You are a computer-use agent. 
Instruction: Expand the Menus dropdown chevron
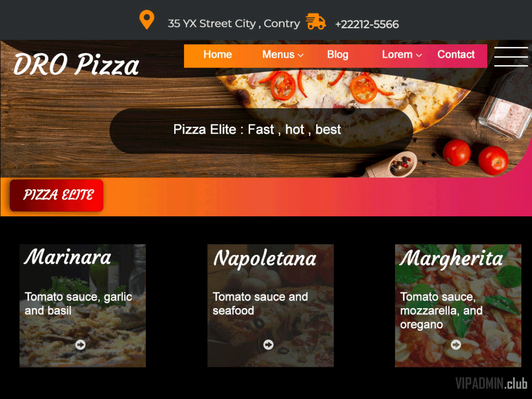[x=300, y=55]
